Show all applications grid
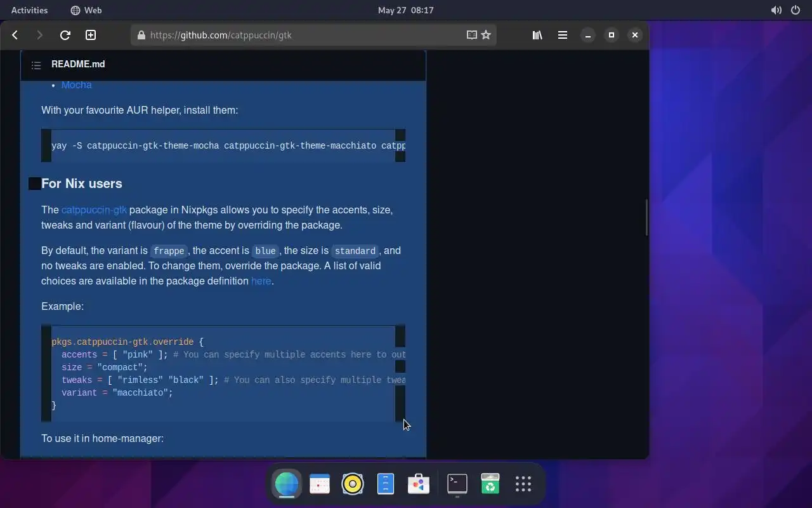This screenshot has height=508, width=812. 523,485
